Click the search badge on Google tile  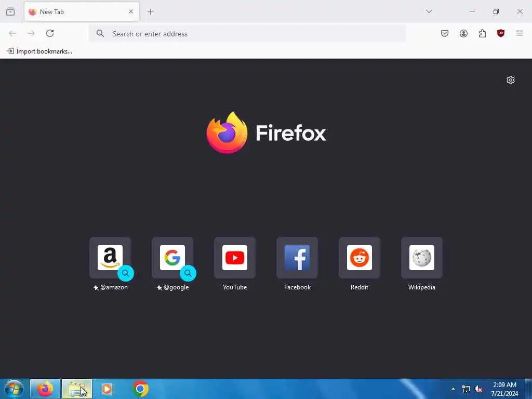188,273
